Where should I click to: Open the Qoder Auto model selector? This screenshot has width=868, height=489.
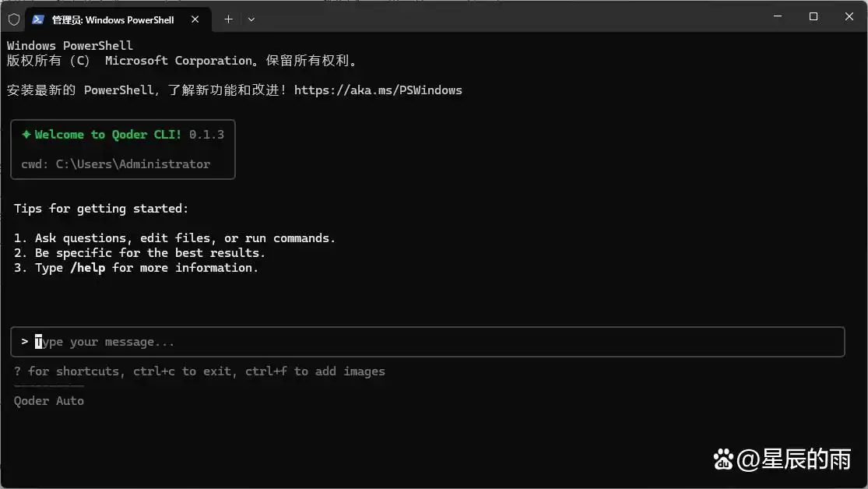point(48,400)
